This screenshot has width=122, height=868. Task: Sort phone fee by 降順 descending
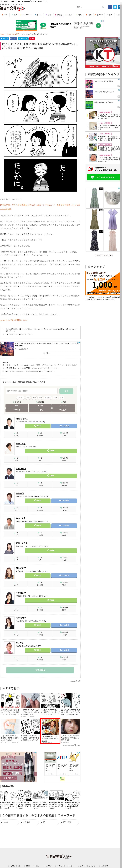pyautogui.click(x=40, y=410)
